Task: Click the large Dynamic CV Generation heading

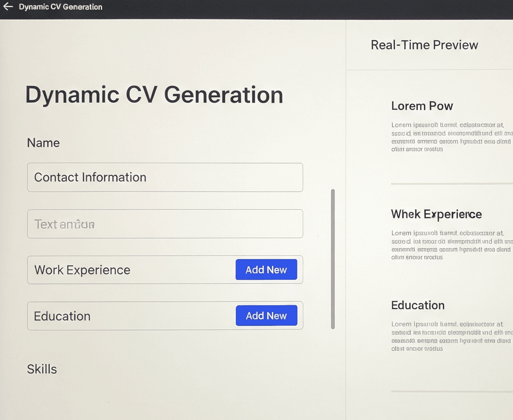Action: tap(154, 94)
